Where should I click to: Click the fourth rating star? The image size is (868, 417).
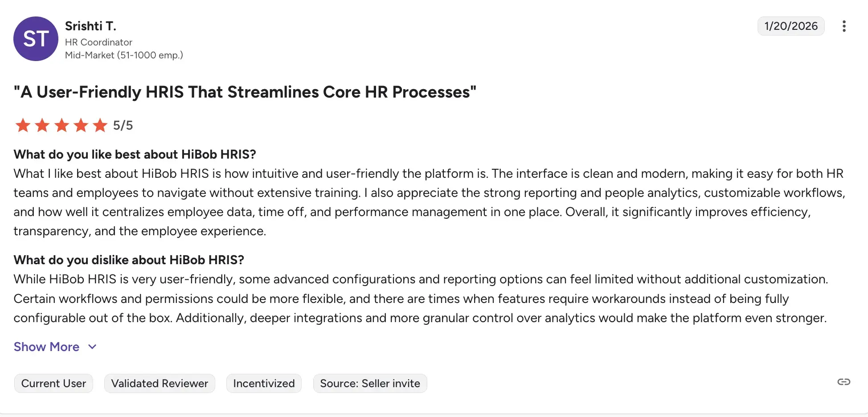tap(81, 125)
